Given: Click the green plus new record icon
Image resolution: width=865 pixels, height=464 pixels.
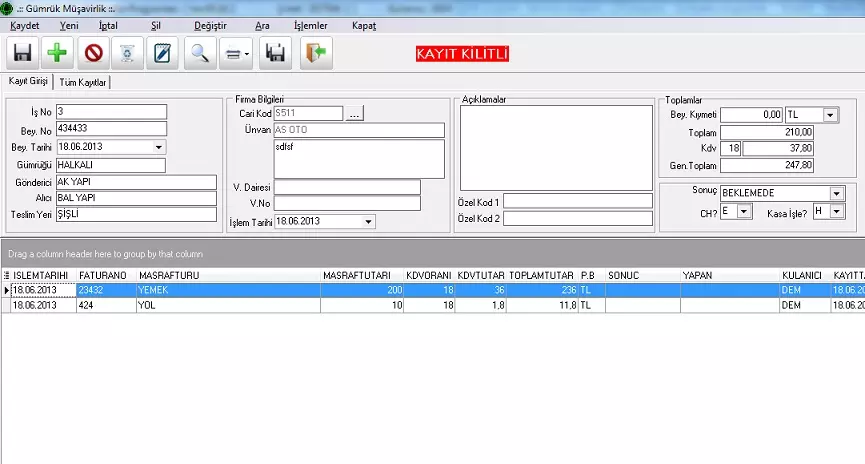Looking at the screenshot, I should (x=59, y=53).
